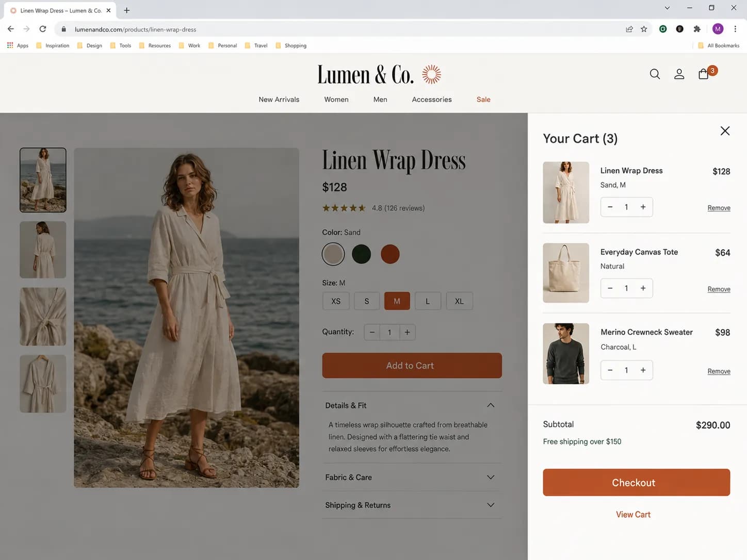Click the browser back arrow
Screen dimensions: 747x560
tap(11, 29)
